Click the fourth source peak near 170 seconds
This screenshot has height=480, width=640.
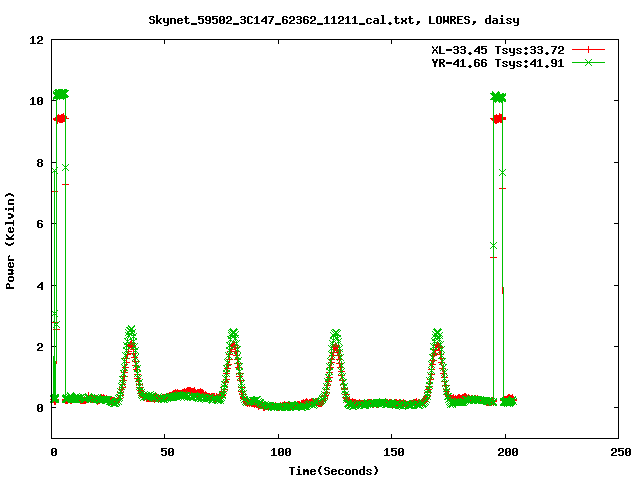pyautogui.click(x=437, y=334)
